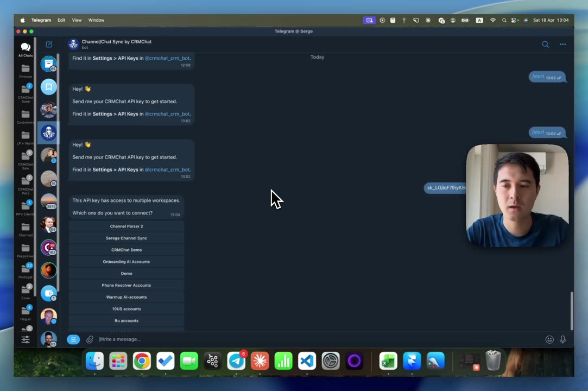Open the CRMChat Sale folder
Screen dimensions: 588x391
pyautogui.click(x=26, y=160)
